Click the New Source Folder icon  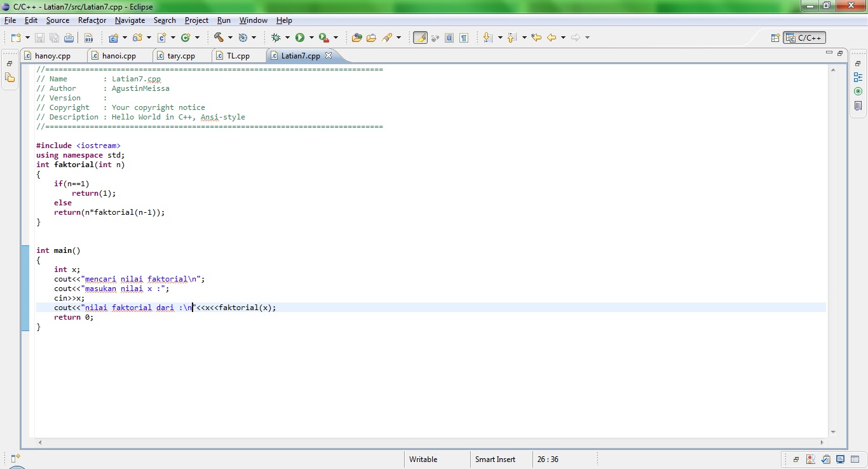(137, 38)
